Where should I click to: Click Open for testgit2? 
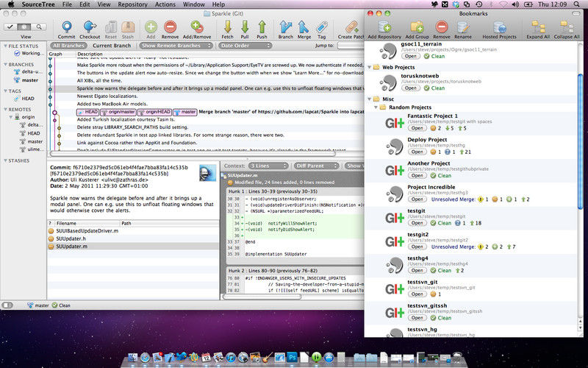click(417, 247)
